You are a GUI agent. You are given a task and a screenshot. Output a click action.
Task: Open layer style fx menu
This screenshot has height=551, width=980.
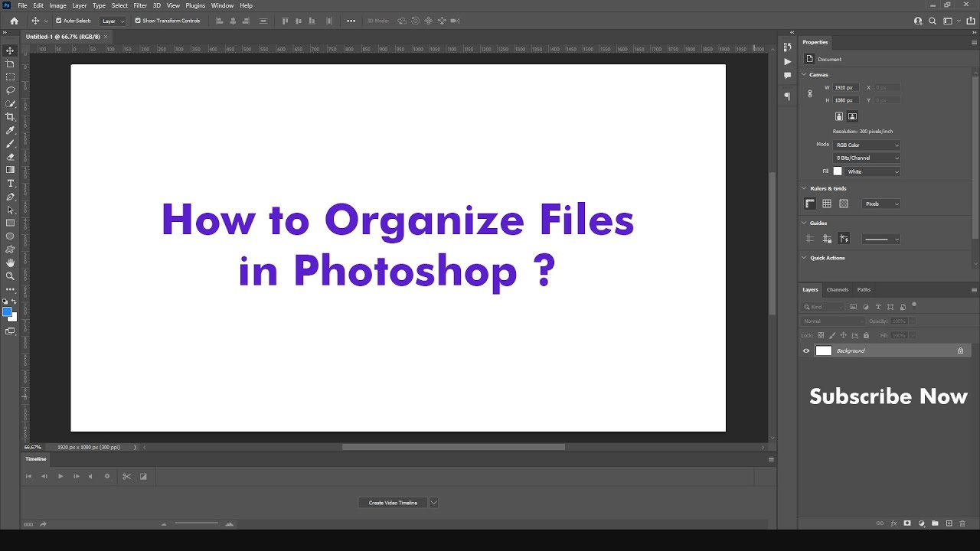pyautogui.click(x=893, y=523)
